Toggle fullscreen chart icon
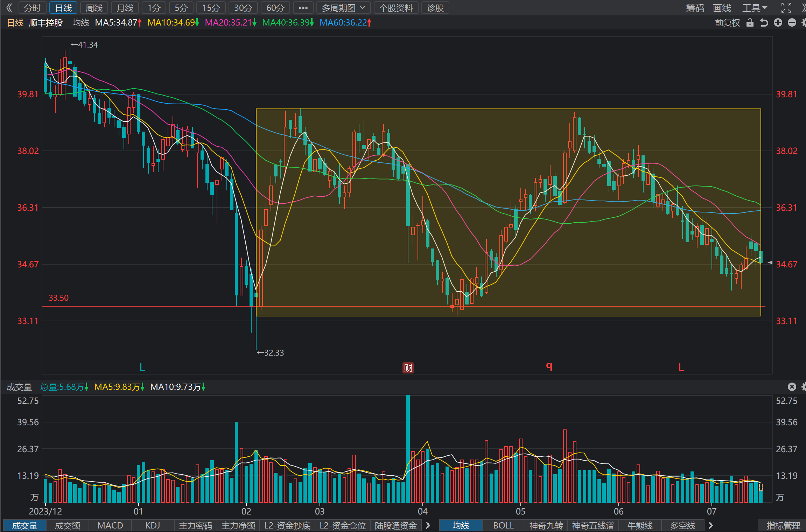806x532 pixels. [786, 8]
